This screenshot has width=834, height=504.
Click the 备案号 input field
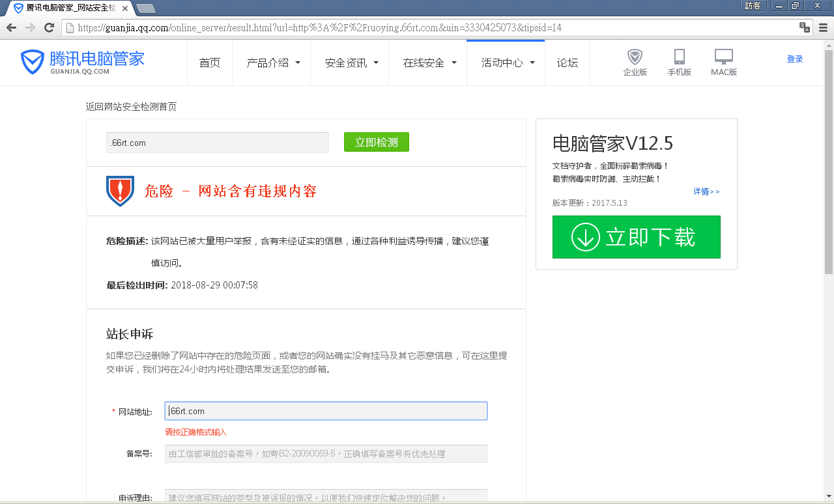tap(326, 454)
